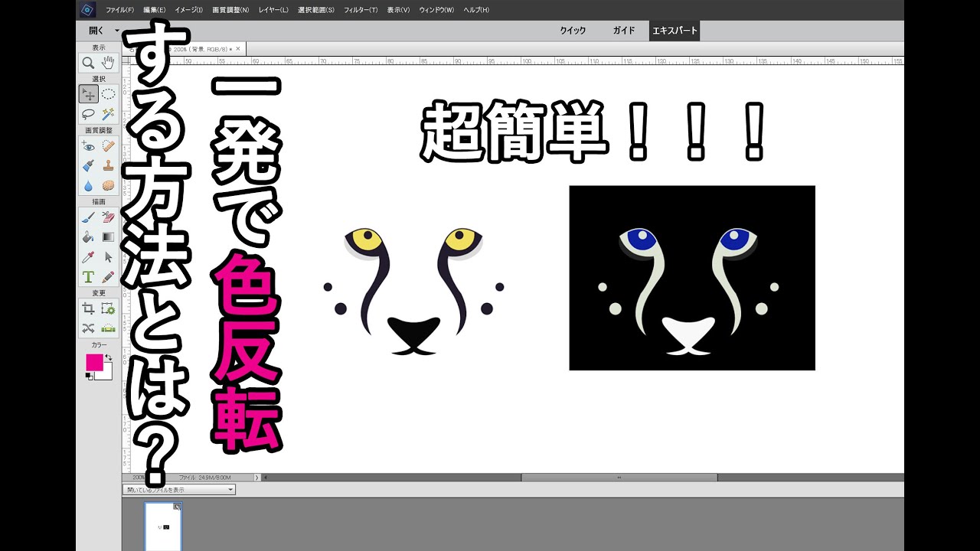The width and height of the screenshot is (980, 551).
Task: Open the フィルター menu
Action: [360, 10]
